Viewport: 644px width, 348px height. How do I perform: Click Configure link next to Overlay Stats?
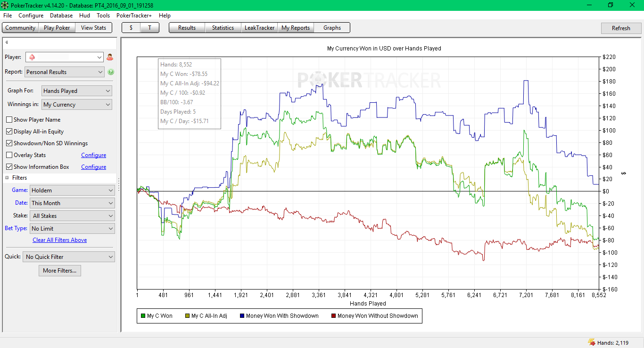[94, 155]
